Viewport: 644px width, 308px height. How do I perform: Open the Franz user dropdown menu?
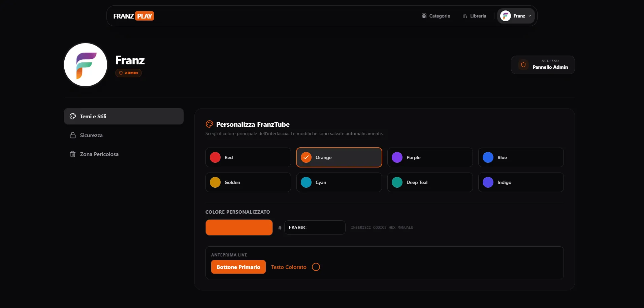(x=516, y=16)
